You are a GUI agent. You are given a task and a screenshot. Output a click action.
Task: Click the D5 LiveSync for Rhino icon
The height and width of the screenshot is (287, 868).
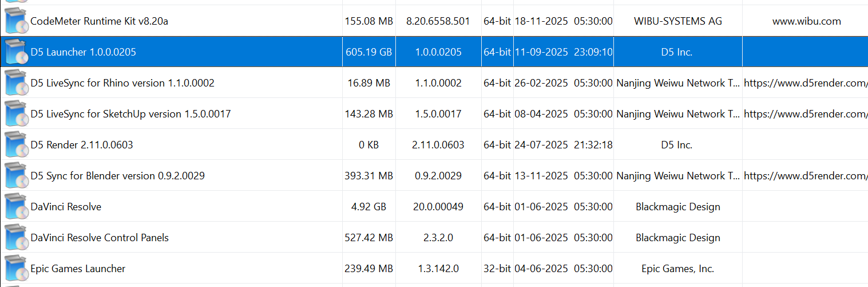click(x=15, y=83)
